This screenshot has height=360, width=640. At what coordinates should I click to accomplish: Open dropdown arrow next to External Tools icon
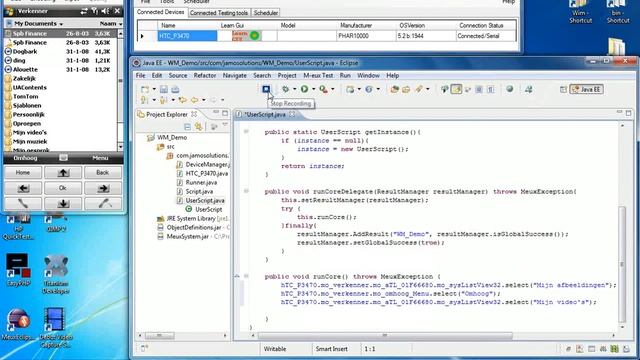(333, 89)
